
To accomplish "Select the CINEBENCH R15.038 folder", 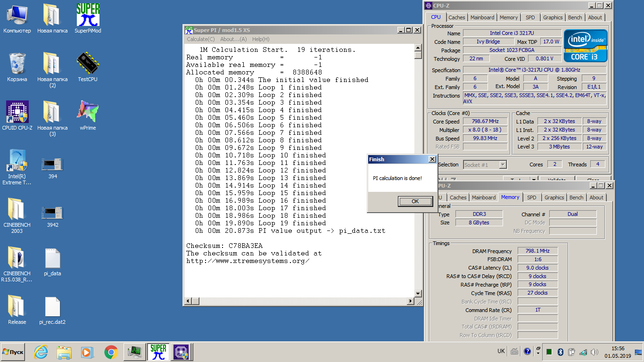I will click(x=17, y=264).
